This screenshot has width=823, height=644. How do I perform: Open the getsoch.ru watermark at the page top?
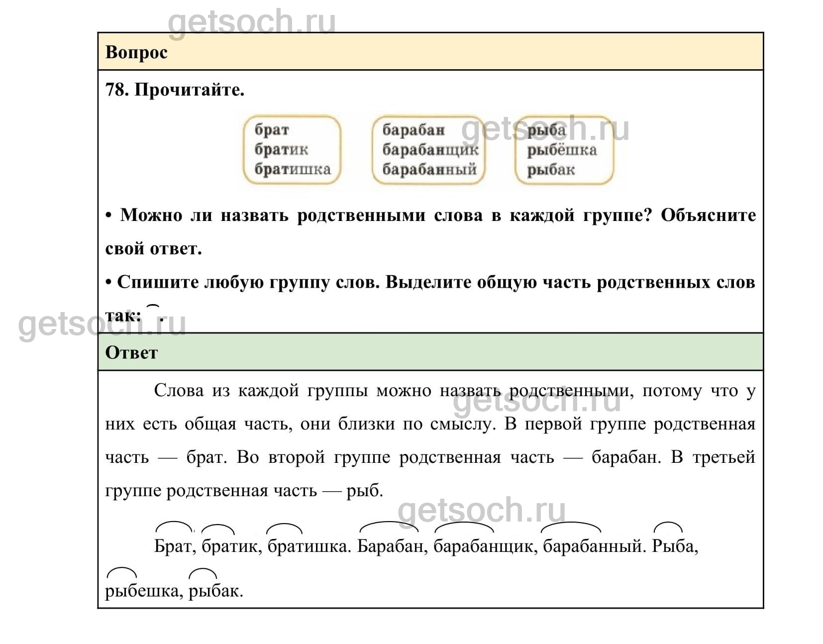(x=251, y=21)
